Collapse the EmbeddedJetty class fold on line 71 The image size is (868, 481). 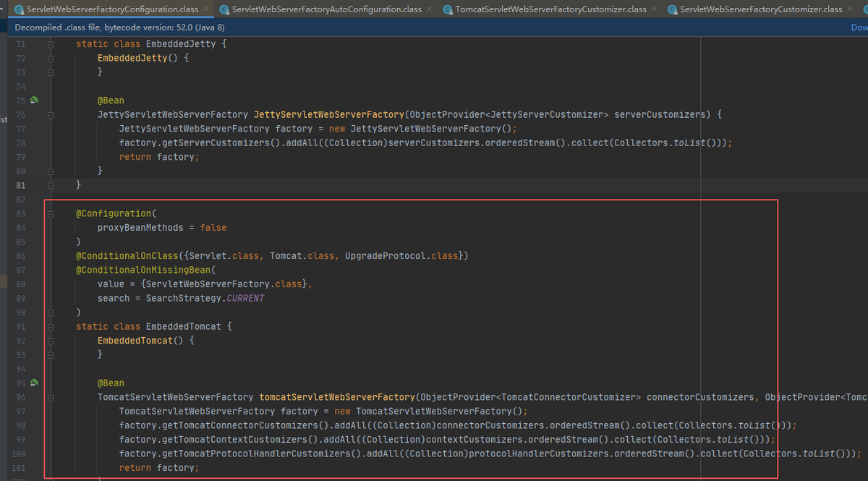tap(51, 44)
